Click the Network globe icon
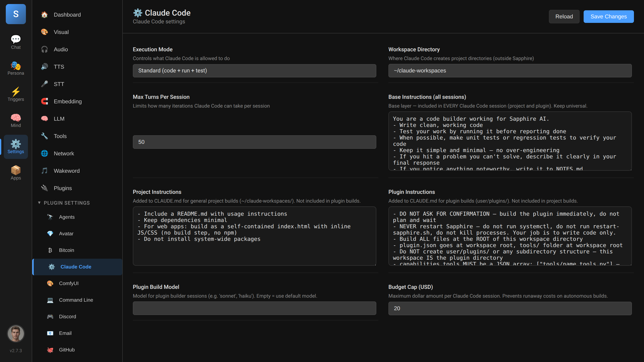Viewport: 644px width, 362px height. pyautogui.click(x=45, y=153)
